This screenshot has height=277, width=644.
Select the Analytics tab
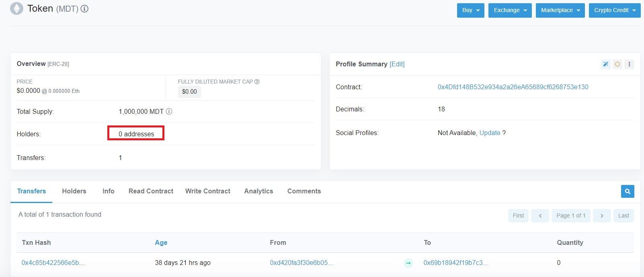point(258,191)
